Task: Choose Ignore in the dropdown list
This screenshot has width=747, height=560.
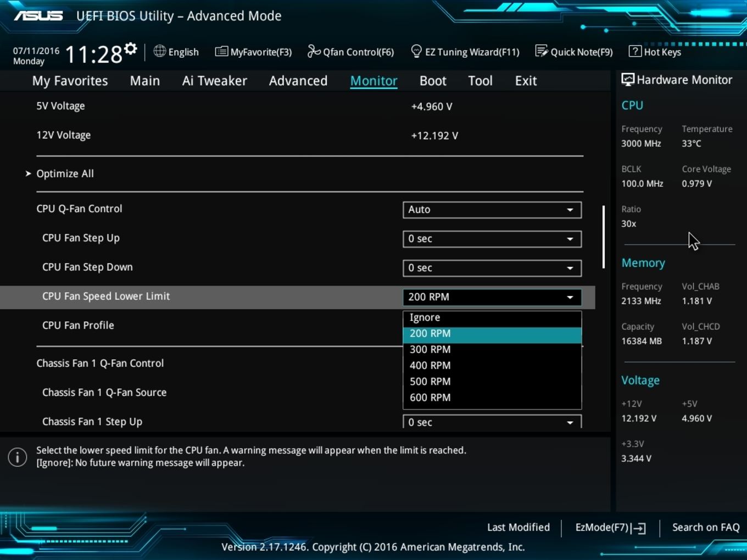Action: click(492, 317)
